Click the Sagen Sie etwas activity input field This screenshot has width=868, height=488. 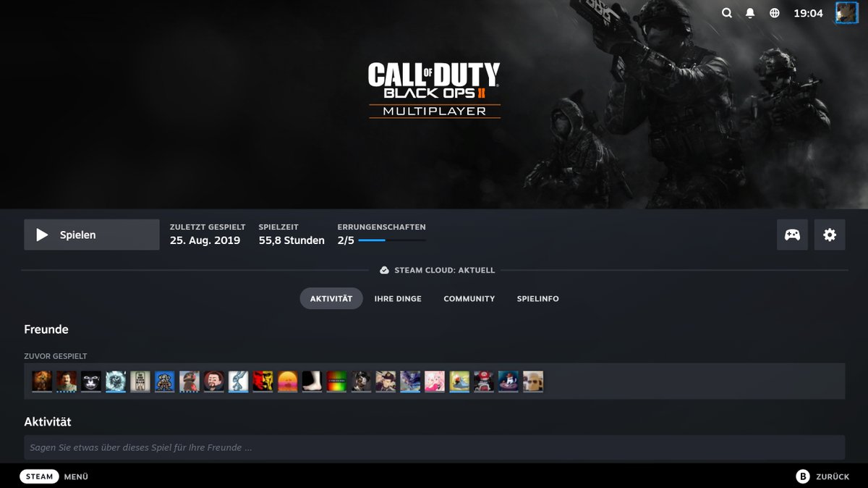(x=434, y=447)
